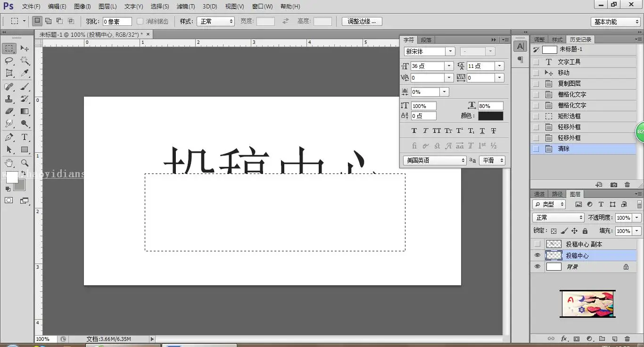
Task: Create a new layer in Layers panel
Action: [614, 339]
